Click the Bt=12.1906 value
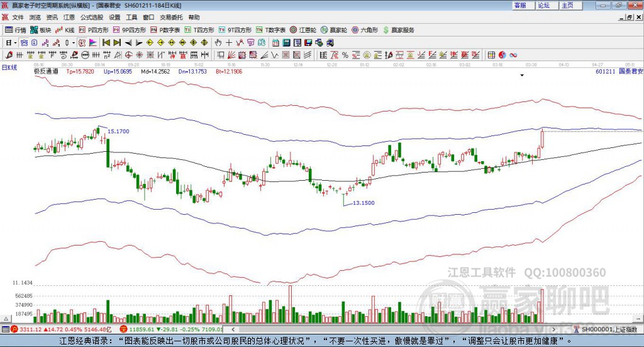The image size is (644, 347). pyautogui.click(x=229, y=71)
